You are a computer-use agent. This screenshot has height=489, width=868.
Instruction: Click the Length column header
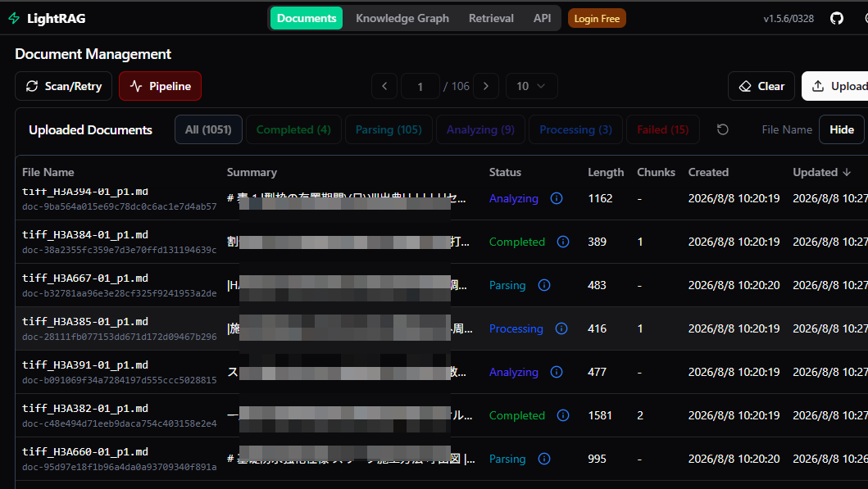[606, 172]
